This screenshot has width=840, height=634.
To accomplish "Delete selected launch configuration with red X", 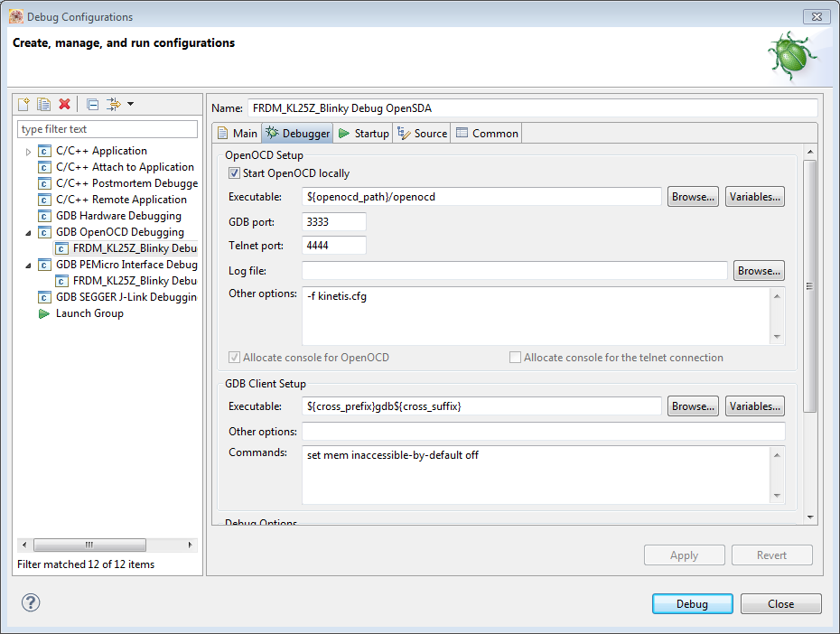I will (x=64, y=104).
